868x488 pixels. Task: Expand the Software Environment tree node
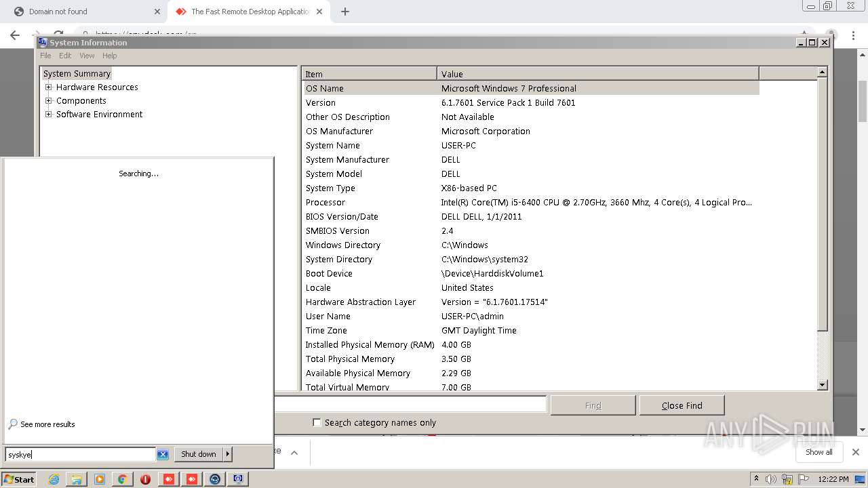(x=48, y=114)
